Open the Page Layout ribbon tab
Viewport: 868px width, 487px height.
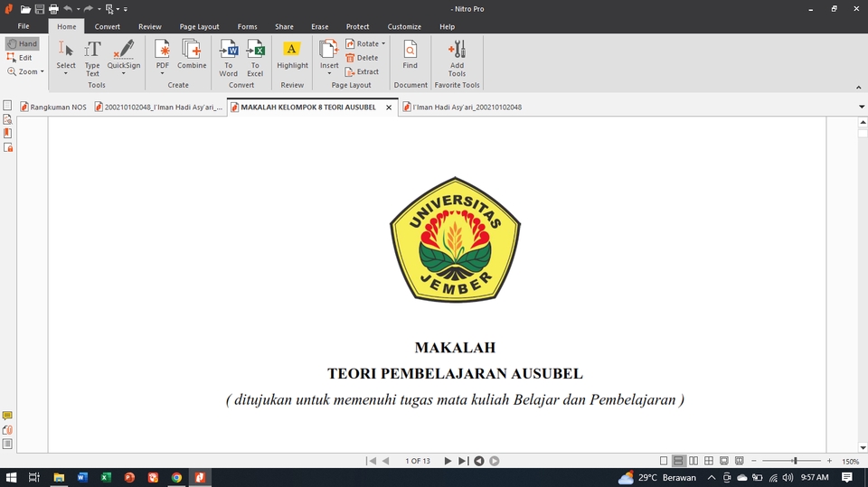tap(199, 26)
